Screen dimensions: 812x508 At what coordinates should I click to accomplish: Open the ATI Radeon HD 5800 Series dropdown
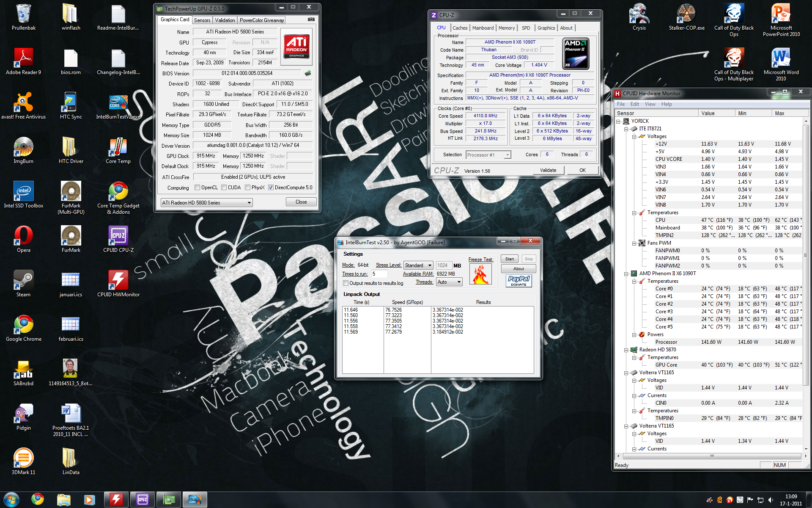coord(206,203)
